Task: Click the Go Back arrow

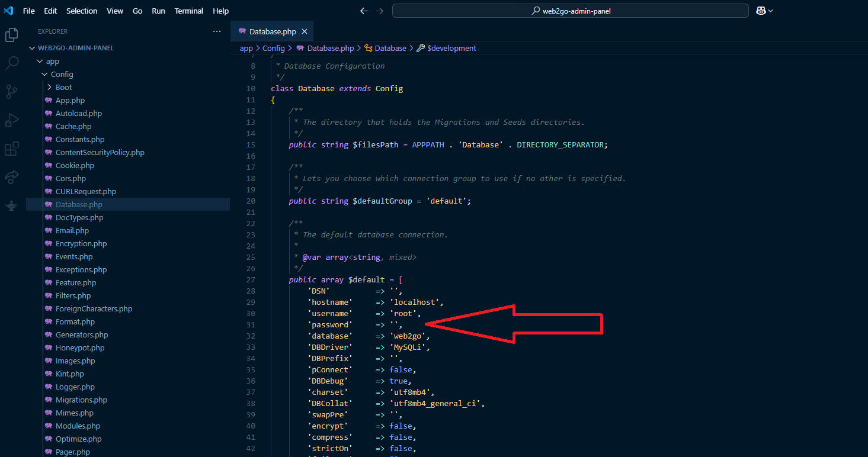Action: pyautogui.click(x=364, y=11)
